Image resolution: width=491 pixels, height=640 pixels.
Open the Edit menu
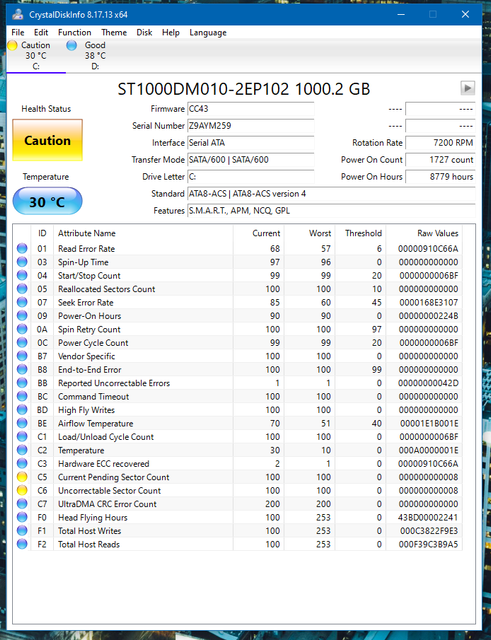pyautogui.click(x=41, y=33)
